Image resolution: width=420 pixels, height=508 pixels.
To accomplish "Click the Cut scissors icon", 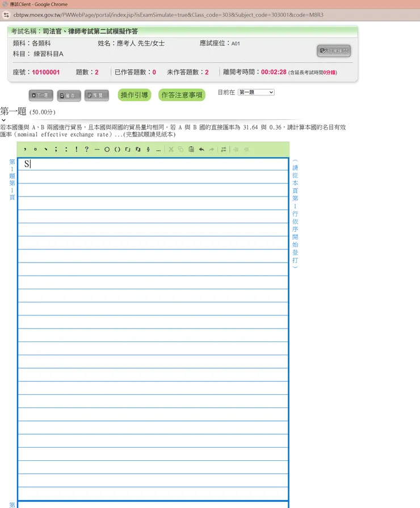I will pos(171,149).
